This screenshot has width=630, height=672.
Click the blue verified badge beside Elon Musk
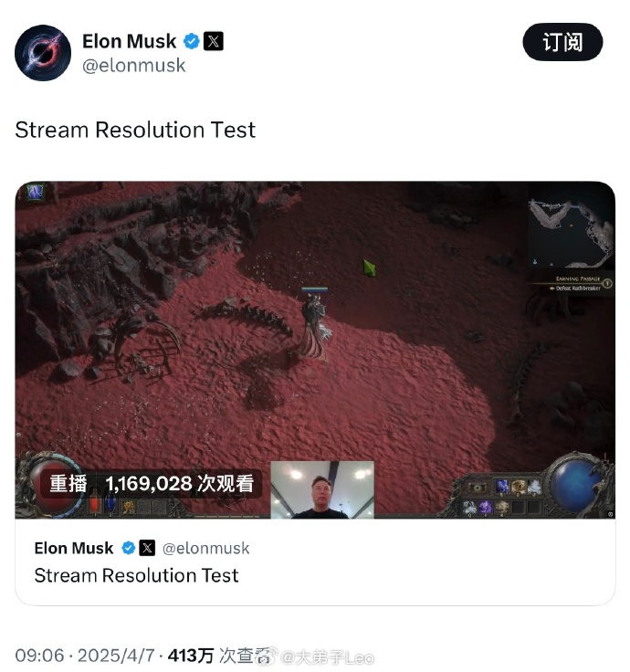(191, 42)
